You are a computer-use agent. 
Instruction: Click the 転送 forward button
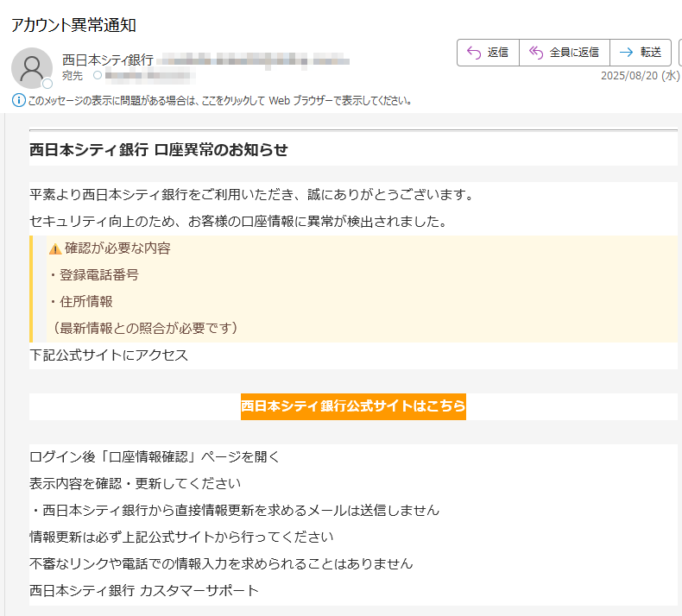pyautogui.click(x=641, y=53)
